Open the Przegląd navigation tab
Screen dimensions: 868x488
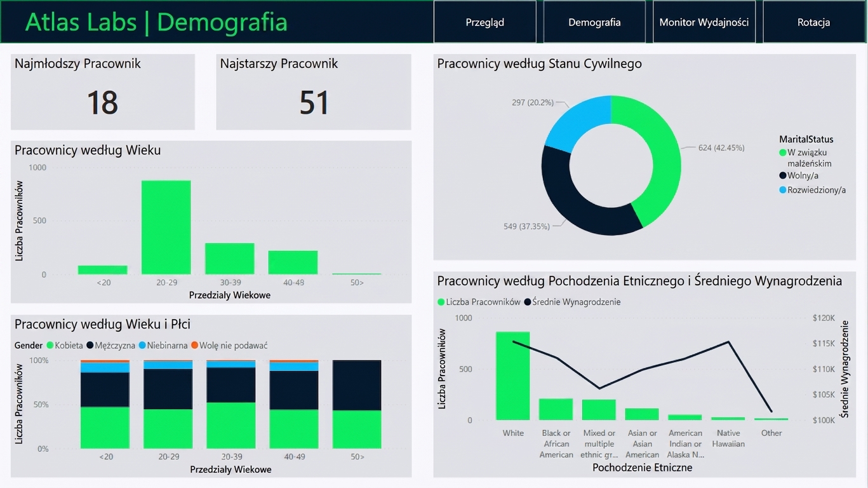click(484, 22)
